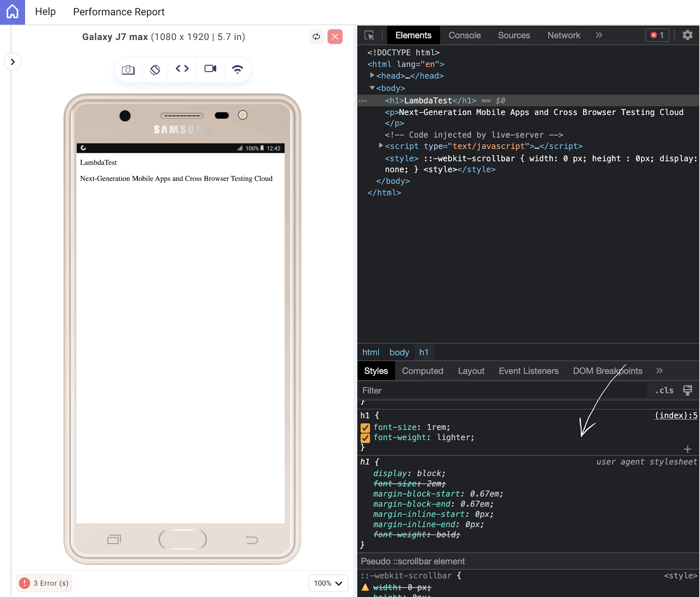The image size is (700, 597).
Task: Disable the font-weight: lighter property
Action: click(x=365, y=438)
